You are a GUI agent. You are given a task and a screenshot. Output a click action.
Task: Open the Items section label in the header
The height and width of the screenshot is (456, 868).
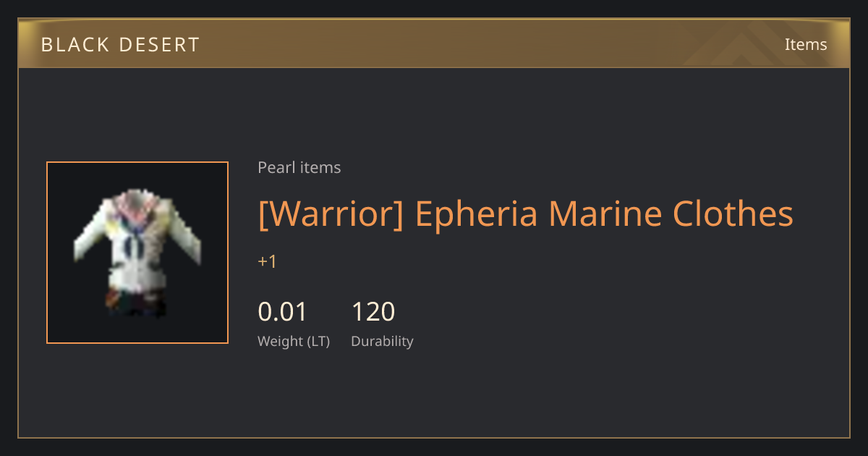pyautogui.click(x=806, y=44)
